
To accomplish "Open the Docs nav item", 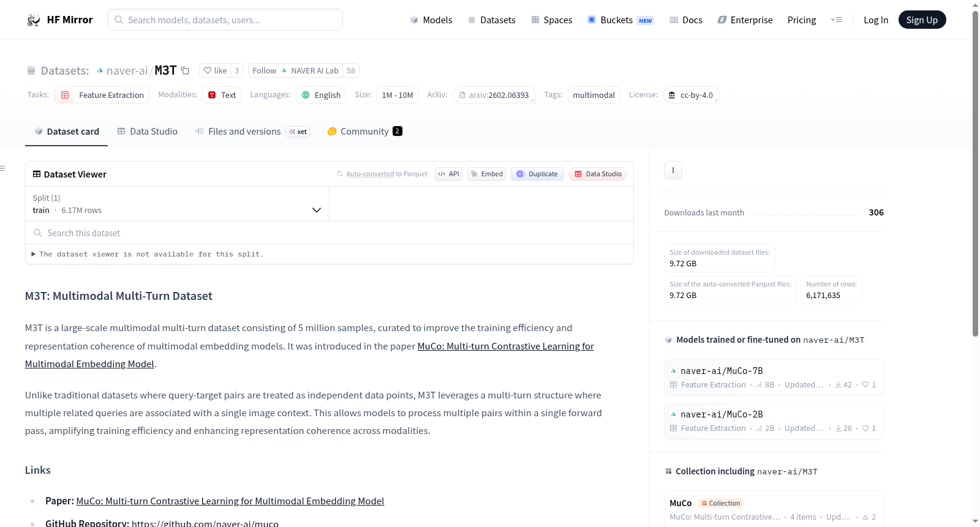I will (686, 20).
